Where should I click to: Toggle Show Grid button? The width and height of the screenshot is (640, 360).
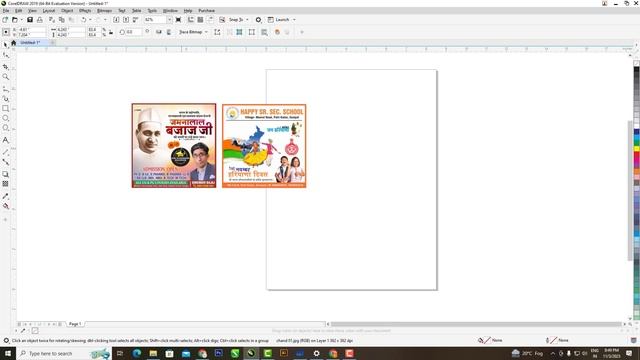click(200, 20)
